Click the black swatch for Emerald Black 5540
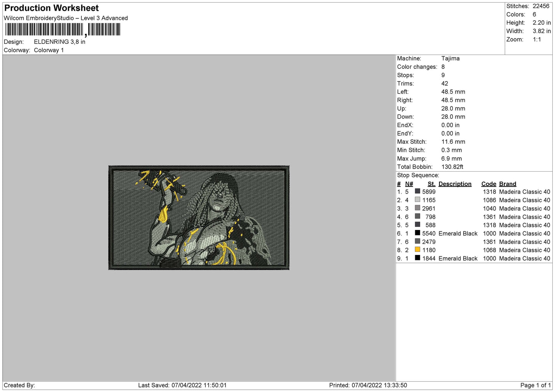Image resolution: width=555 pixels, height=392 pixels. click(417, 233)
